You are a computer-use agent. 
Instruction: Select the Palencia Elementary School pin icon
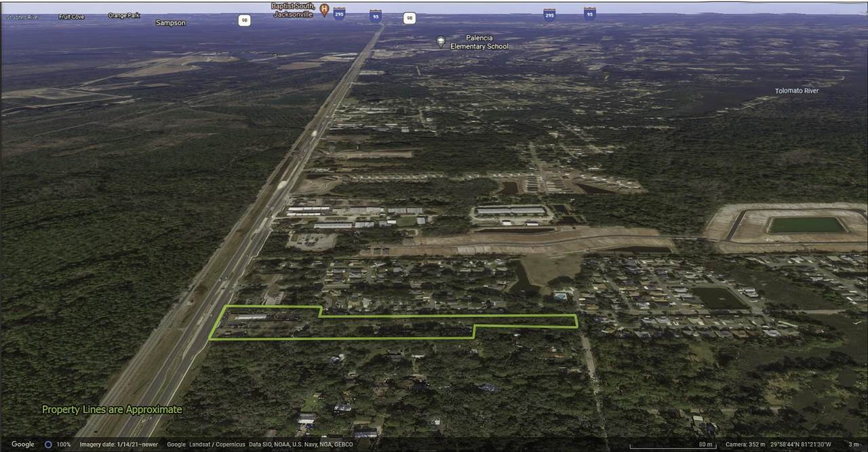pyautogui.click(x=441, y=42)
